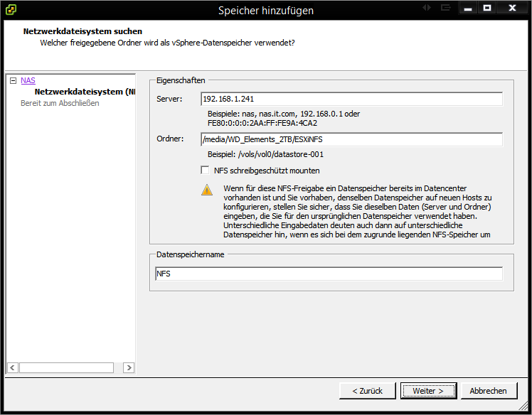Image resolution: width=532 pixels, height=415 pixels.
Task: Click the Datenspeichername text field
Action: pyautogui.click(x=329, y=274)
